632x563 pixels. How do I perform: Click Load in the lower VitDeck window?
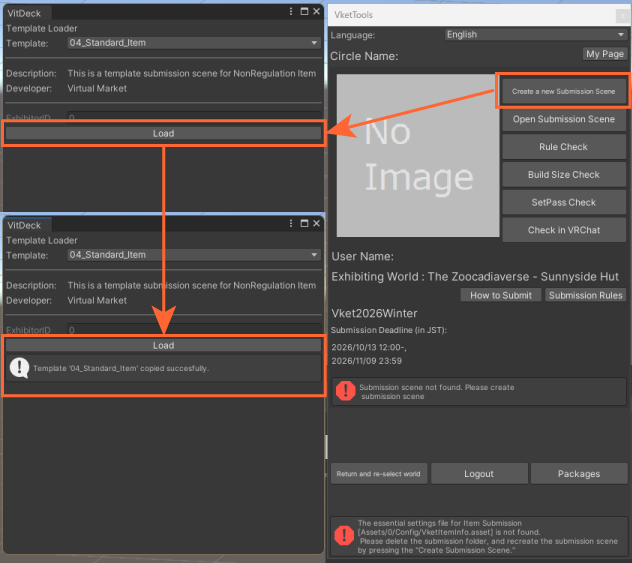tap(163, 345)
